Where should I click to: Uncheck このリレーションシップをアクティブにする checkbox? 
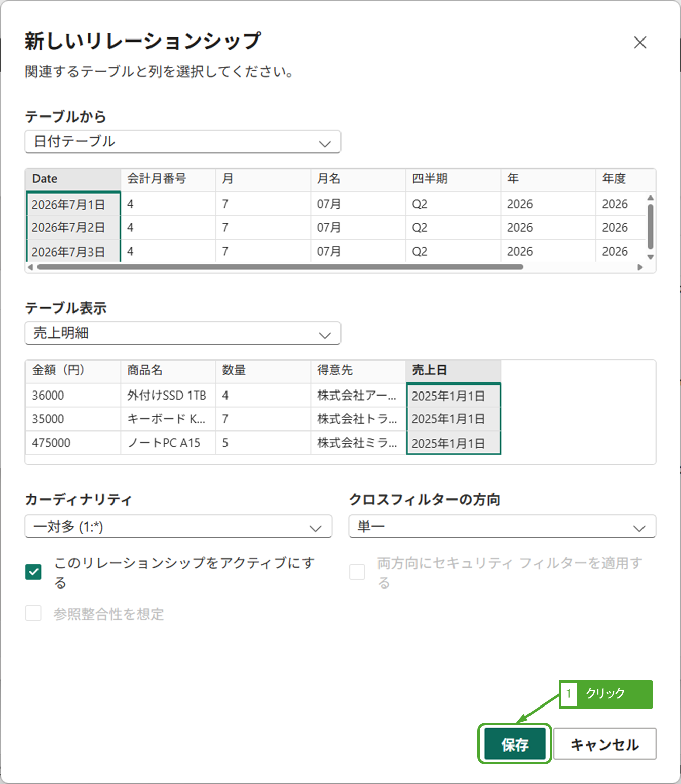coord(33,572)
